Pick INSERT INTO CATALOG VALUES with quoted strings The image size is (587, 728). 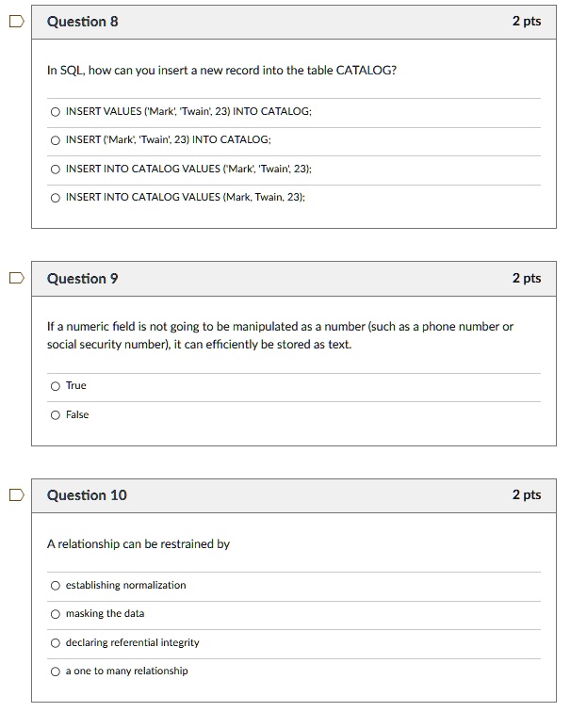[x=56, y=169]
